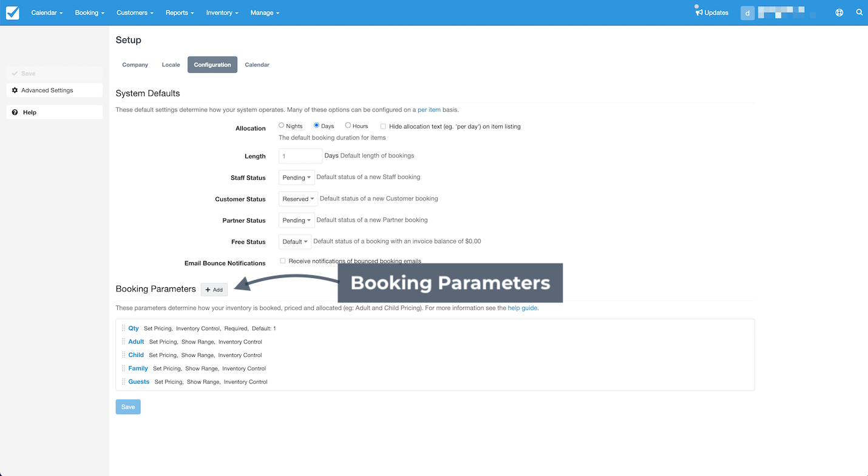Click 'Show Range' in the Adult row

point(197,342)
